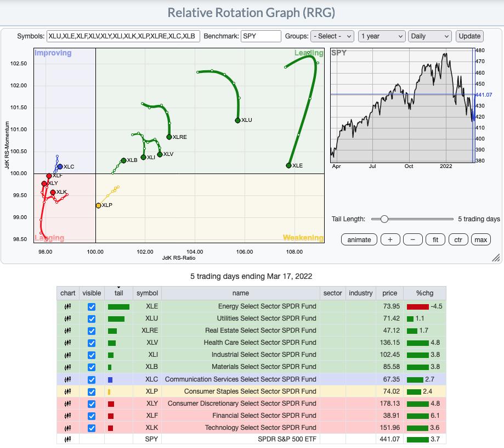Open the chart icon for XLU row
The width and height of the screenshot is (504, 448).
pos(67,318)
